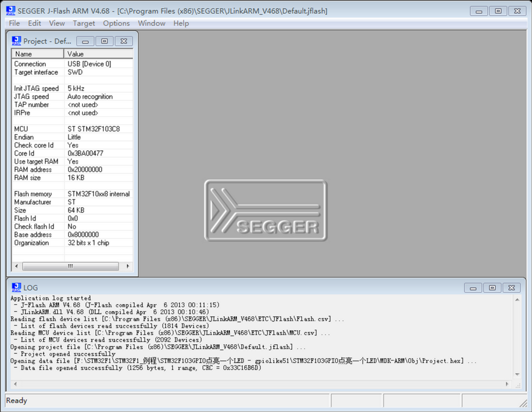The width and height of the screenshot is (532, 412).
Task: Maximize the LOG sub-window
Action: [492, 288]
